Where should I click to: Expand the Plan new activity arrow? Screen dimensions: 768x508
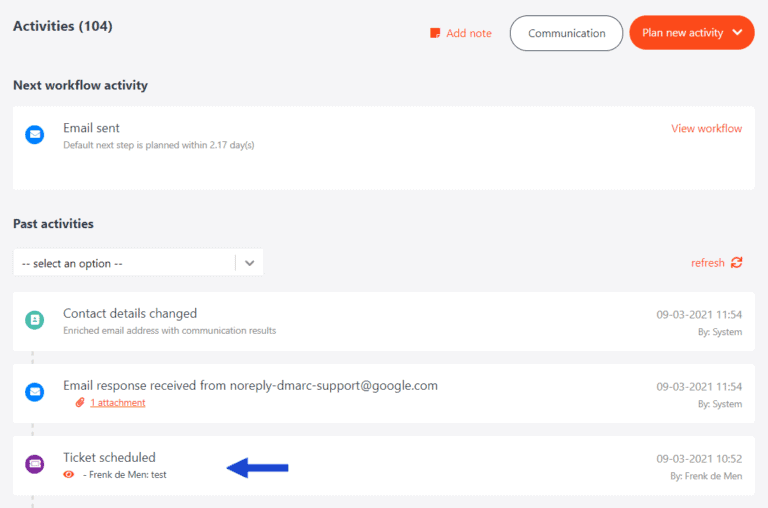pos(738,33)
